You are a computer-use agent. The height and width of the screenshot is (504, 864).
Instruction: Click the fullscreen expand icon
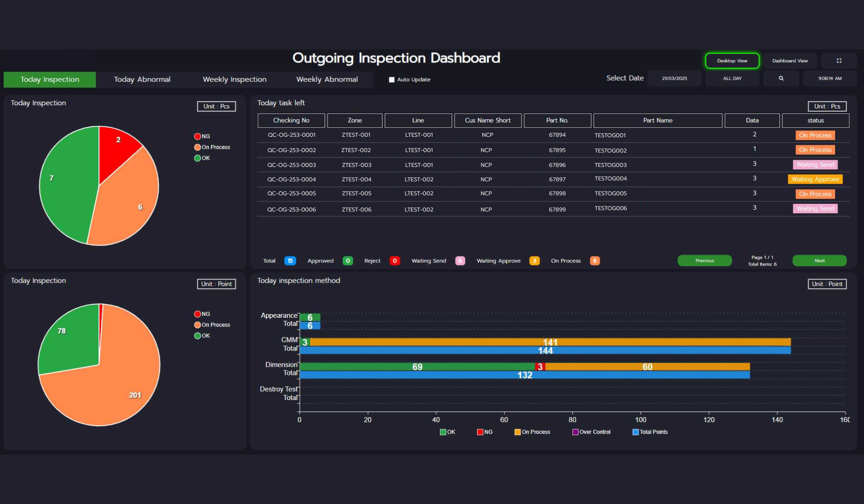tap(839, 61)
